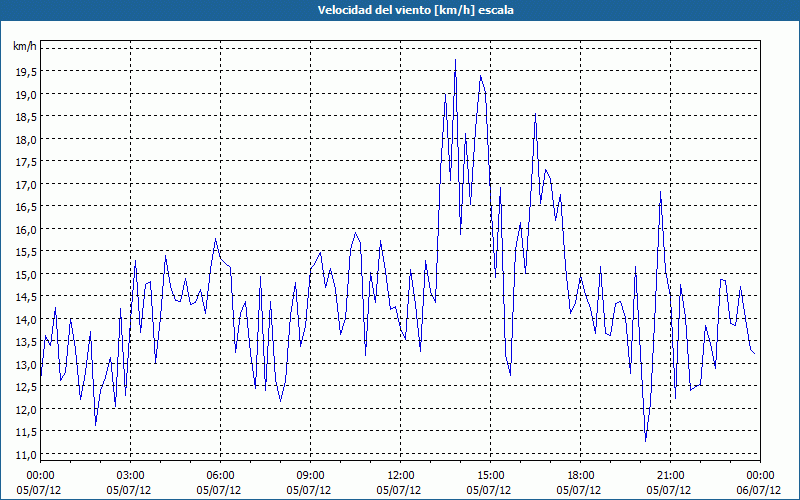The width and height of the screenshot is (800, 500).
Task: Click the 06/07/12 date label
Action: (x=759, y=491)
